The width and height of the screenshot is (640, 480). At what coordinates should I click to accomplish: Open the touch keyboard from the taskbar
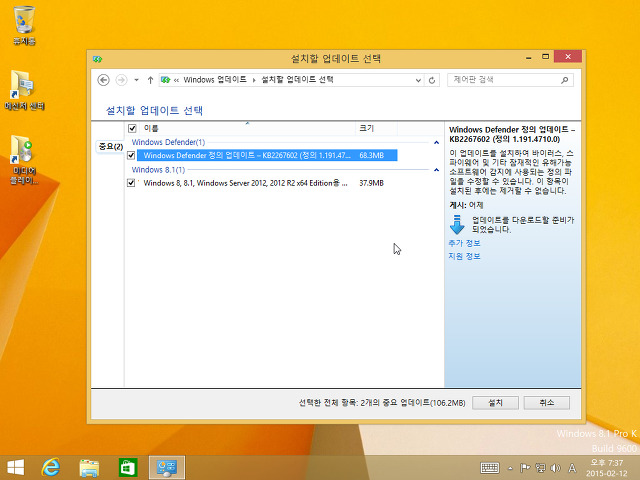pyautogui.click(x=490, y=468)
